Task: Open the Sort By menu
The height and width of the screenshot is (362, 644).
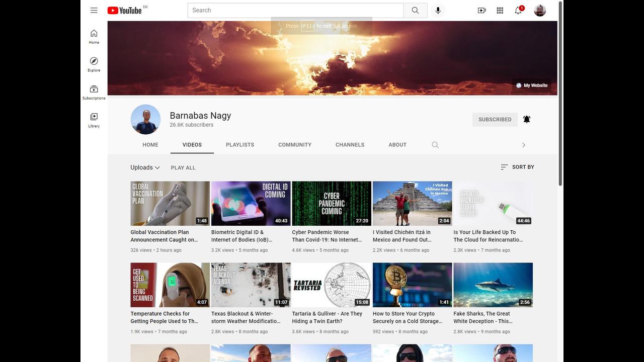Action: 517,167
